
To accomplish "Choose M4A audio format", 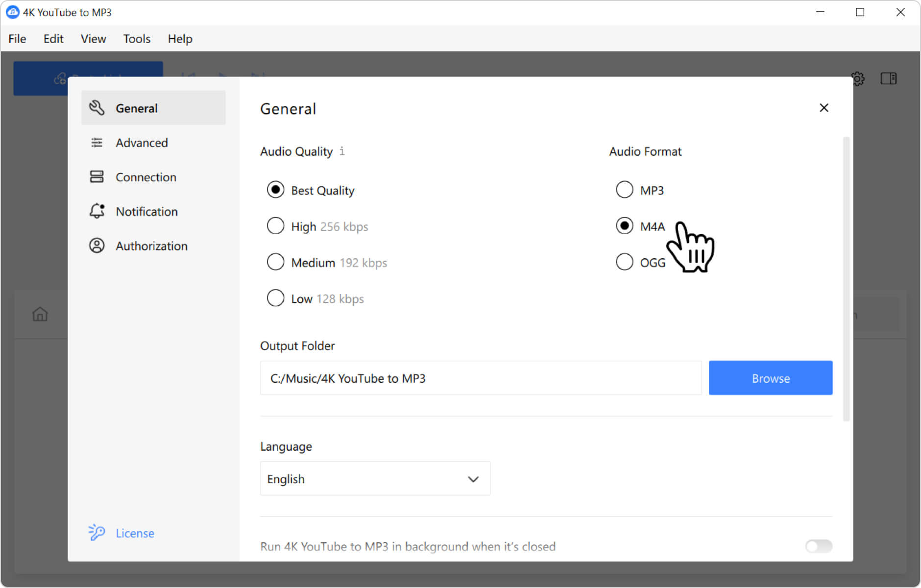I will pyautogui.click(x=640, y=226).
